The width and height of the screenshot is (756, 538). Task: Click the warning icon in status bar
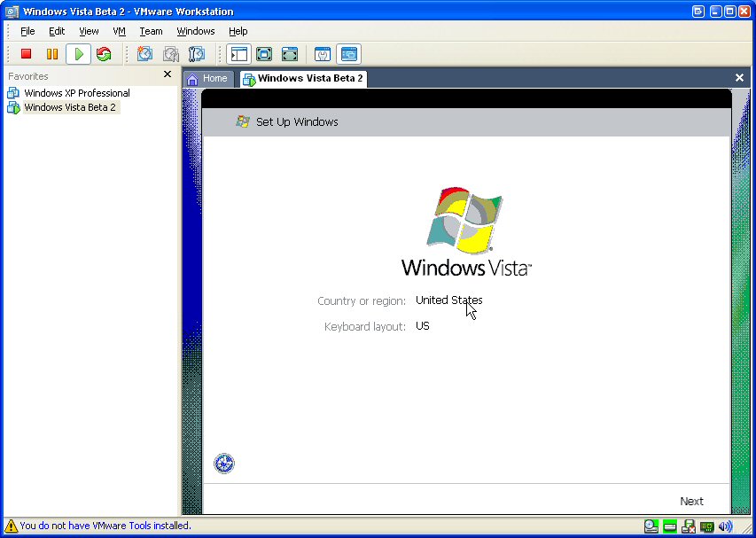[x=12, y=526]
